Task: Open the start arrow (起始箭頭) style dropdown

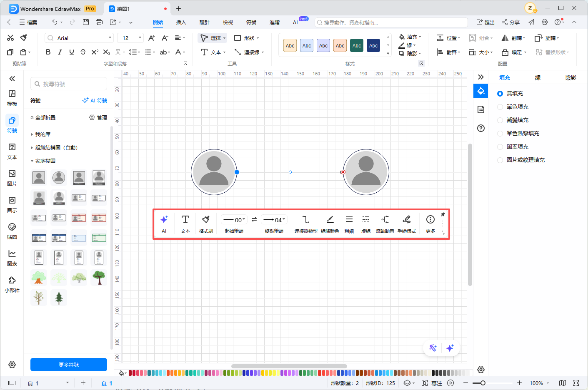Action: [x=235, y=220]
